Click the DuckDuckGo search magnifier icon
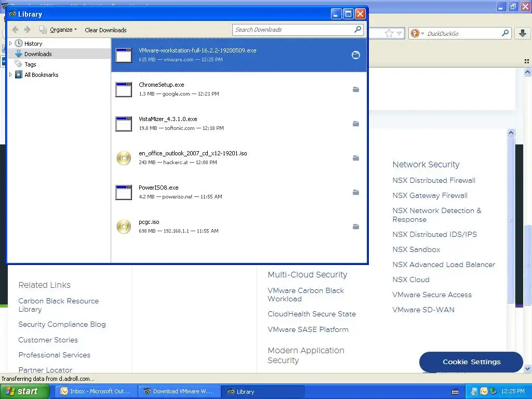 [505, 33]
